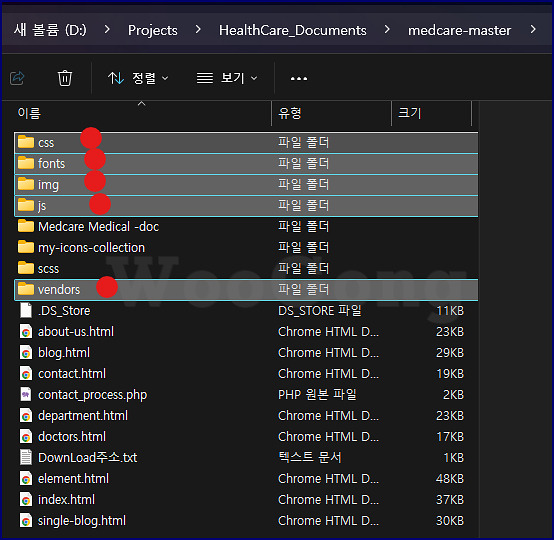This screenshot has height=540, width=554.
Task: Select blog.html Chrome file icon
Action: [x=26, y=352]
